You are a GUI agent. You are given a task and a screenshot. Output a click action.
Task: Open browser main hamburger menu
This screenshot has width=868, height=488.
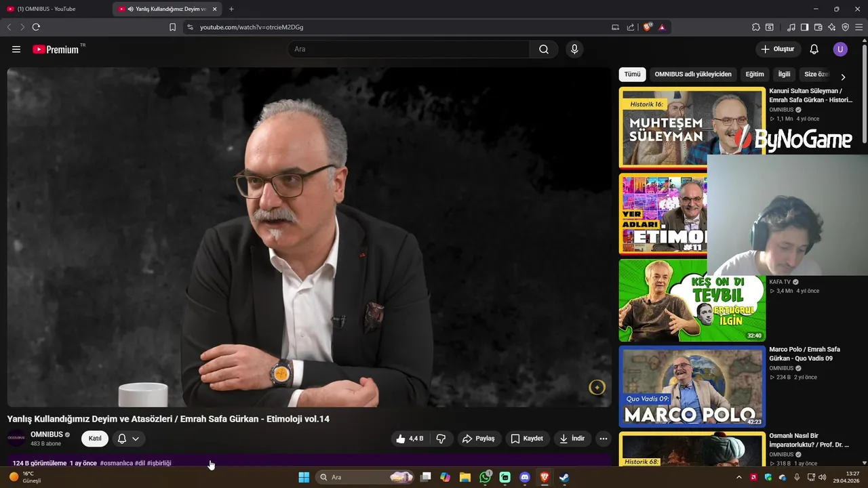point(859,27)
